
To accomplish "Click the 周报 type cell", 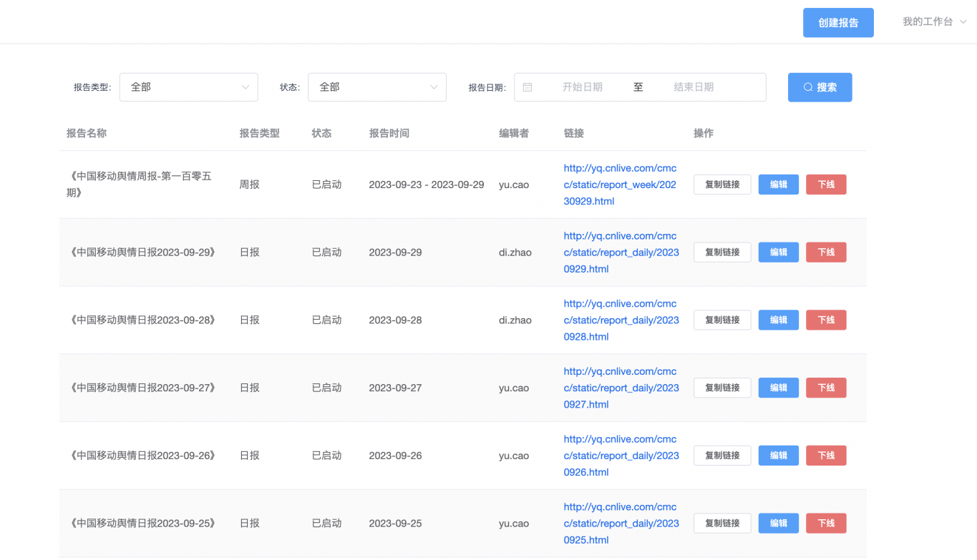I will coord(250,185).
